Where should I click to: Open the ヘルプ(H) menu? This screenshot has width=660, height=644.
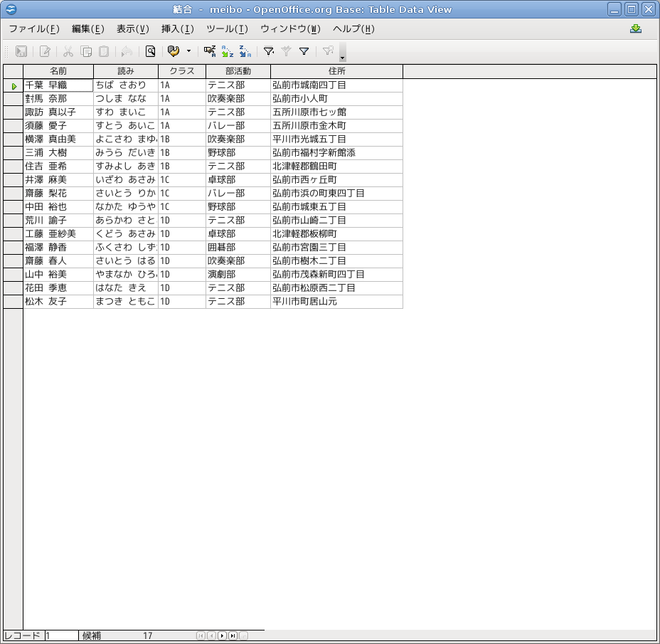tap(353, 28)
